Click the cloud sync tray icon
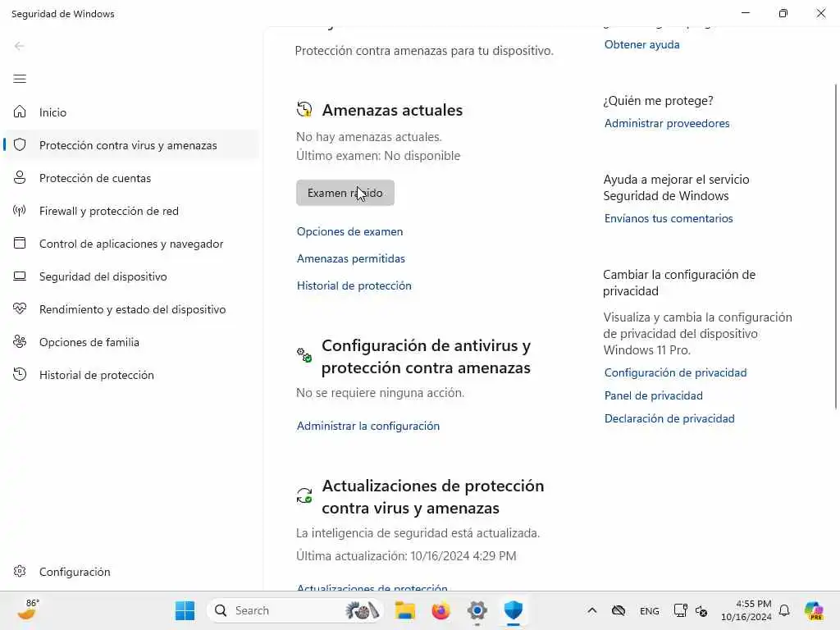This screenshot has height=630, width=840. pos(619,610)
